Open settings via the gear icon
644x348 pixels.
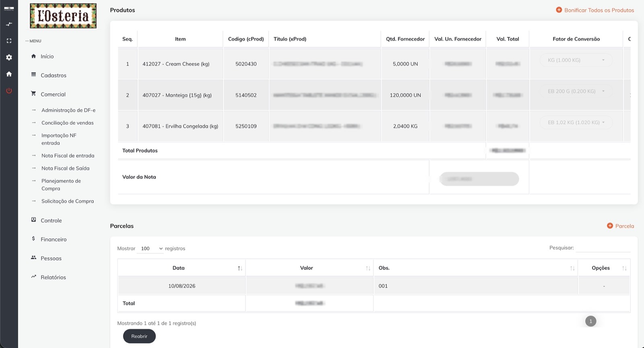pos(9,57)
